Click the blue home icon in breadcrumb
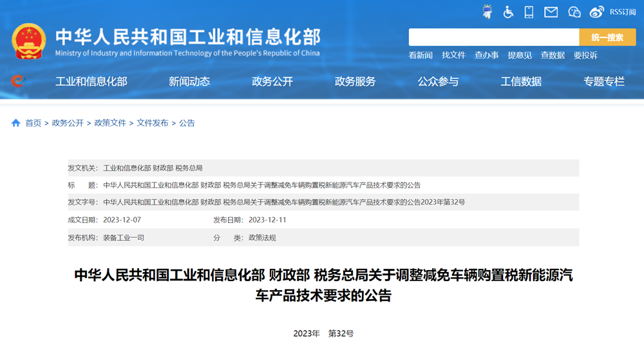 click(16, 123)
